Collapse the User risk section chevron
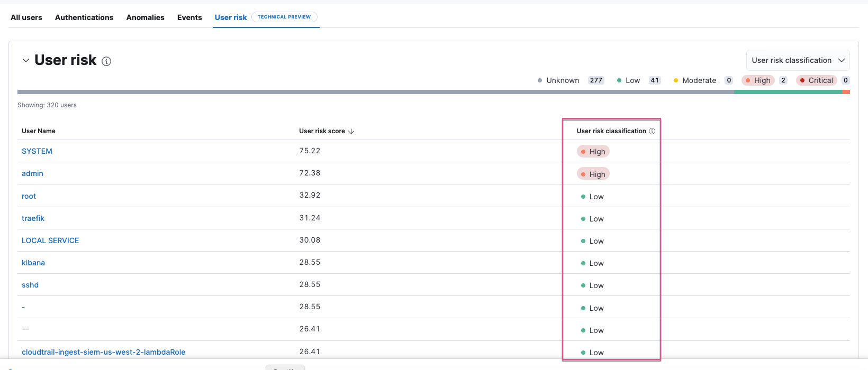Screen dimensions: 868x370 (x=25, y=60)
